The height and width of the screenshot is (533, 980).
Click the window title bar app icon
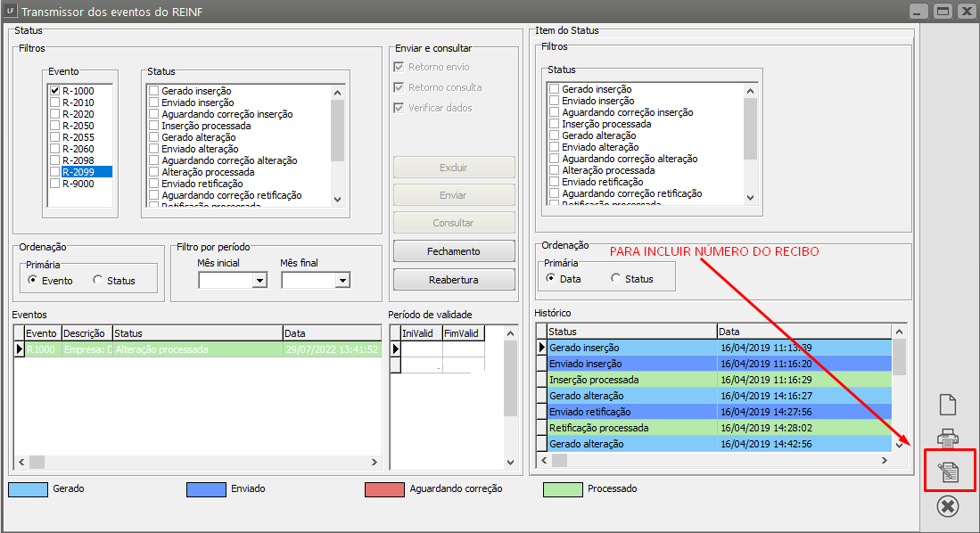(9, 12)
